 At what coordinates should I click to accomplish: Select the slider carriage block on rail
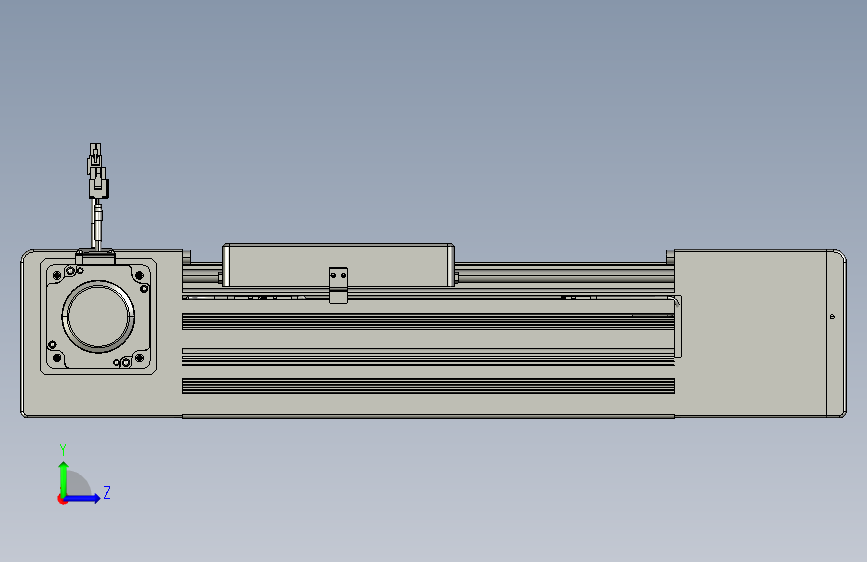click(338, 265)
